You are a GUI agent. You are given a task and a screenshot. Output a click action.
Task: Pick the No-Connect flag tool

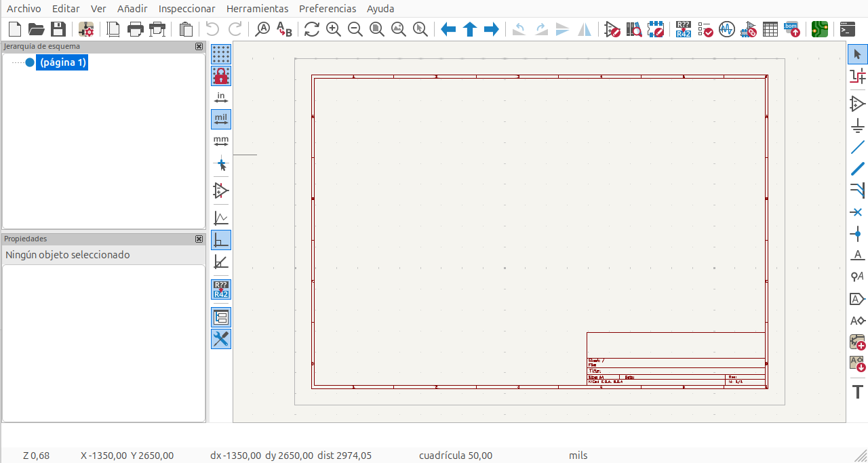click(x=858, y=212)
